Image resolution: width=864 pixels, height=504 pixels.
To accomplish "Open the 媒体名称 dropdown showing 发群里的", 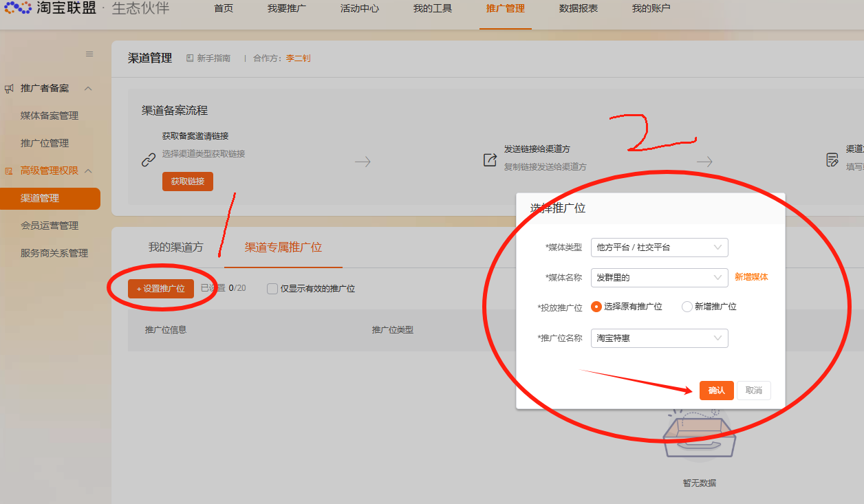I will coord(659,277).
